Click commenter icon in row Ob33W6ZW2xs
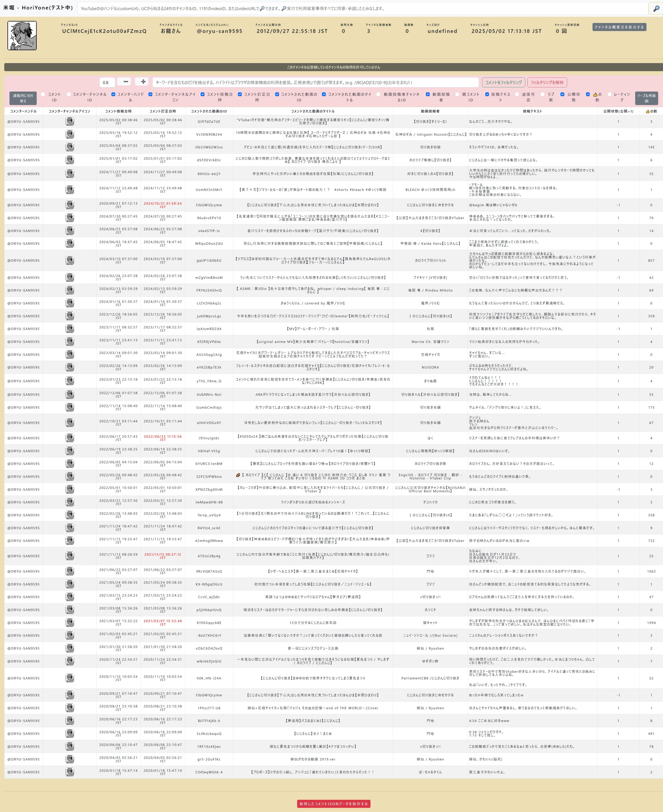663x812 pixels. coord(69,147)
